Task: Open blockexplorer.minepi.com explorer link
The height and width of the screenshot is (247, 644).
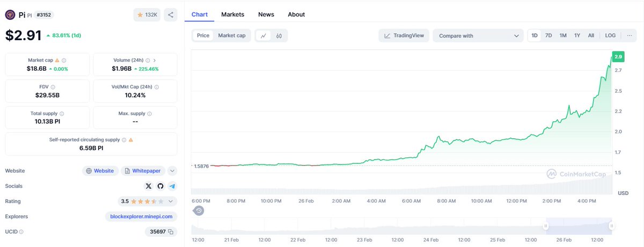Action: click(141, 216)
